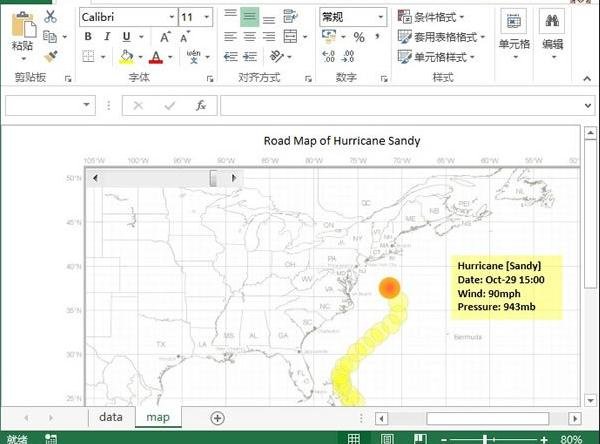Increase decimal places
Viewport: 600px width, 444px height.
pyautogui.click(x=329, y=57)
